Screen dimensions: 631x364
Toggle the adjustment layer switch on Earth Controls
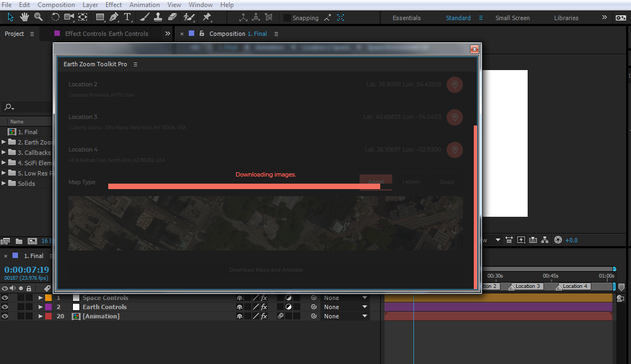pos(288,307)
